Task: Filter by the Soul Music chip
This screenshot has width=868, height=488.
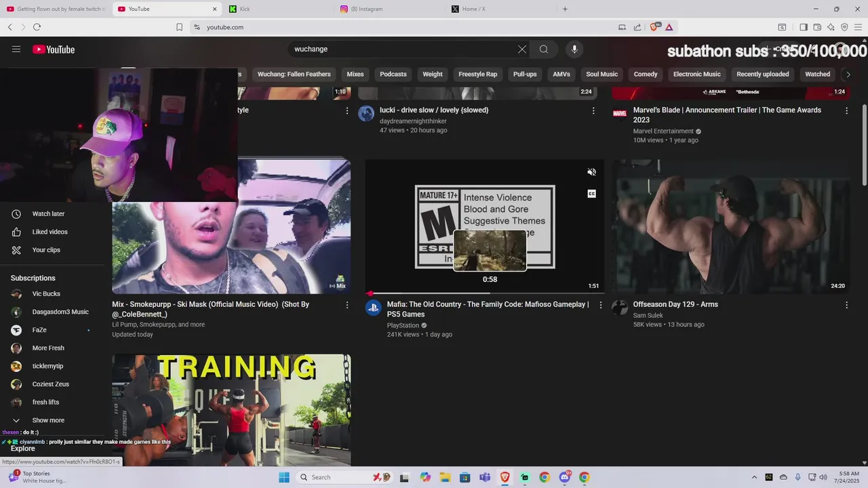Action: pyautogui.click(x=602, y=75)
